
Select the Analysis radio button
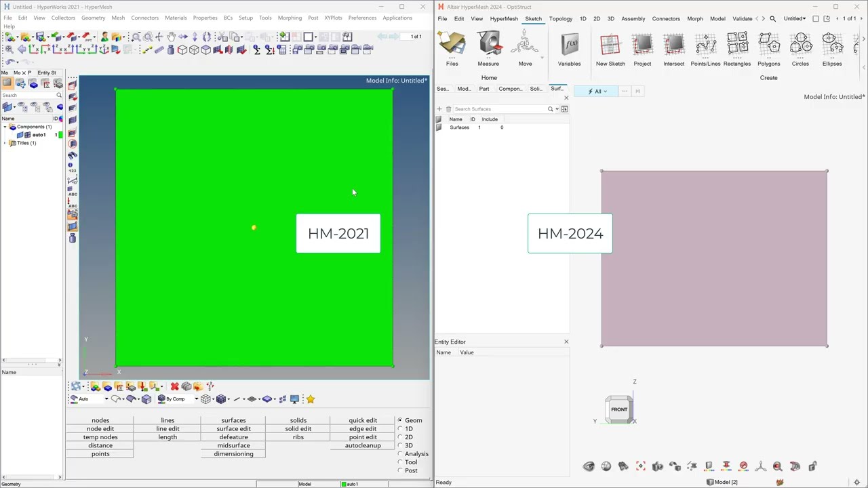click(x=400, y=454)
